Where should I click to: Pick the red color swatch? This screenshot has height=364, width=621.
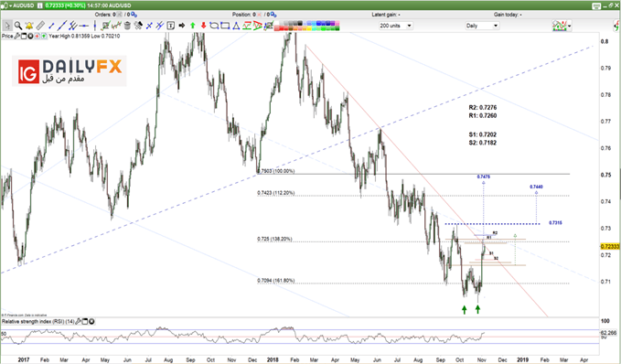[x=282, y=28]
